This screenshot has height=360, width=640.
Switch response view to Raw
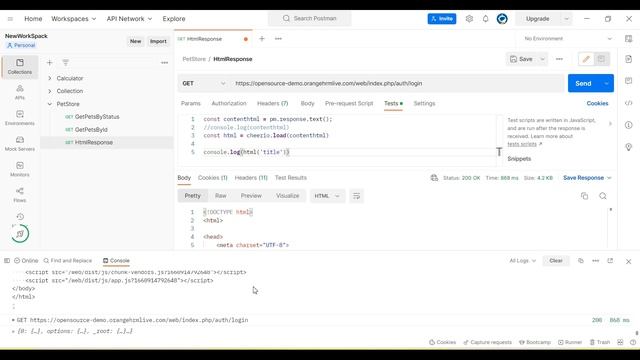[221, 196]
